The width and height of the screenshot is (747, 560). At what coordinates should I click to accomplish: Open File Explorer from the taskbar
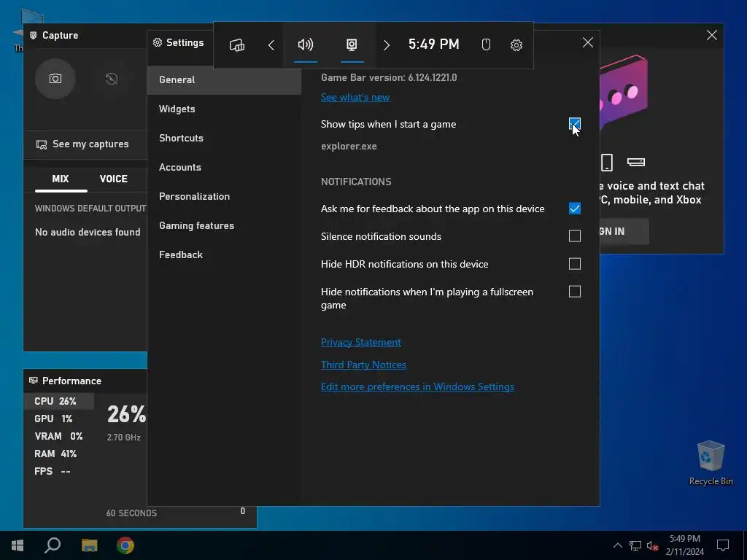(89, 545)
